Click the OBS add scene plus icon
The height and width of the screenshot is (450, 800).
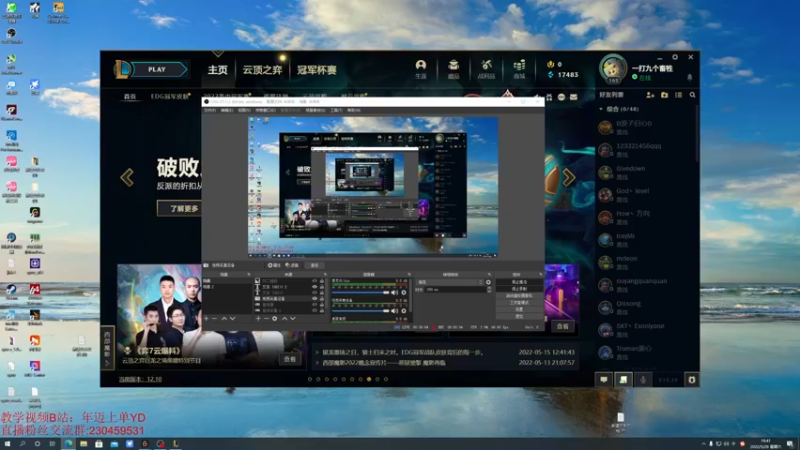pyautogui.click(x=207, y=318)
